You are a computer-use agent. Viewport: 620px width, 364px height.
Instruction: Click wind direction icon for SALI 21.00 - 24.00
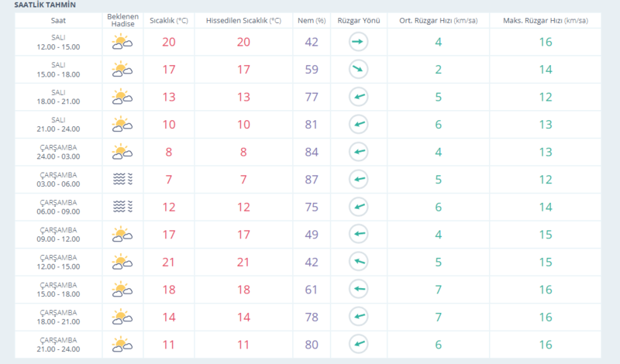point(357,125)
